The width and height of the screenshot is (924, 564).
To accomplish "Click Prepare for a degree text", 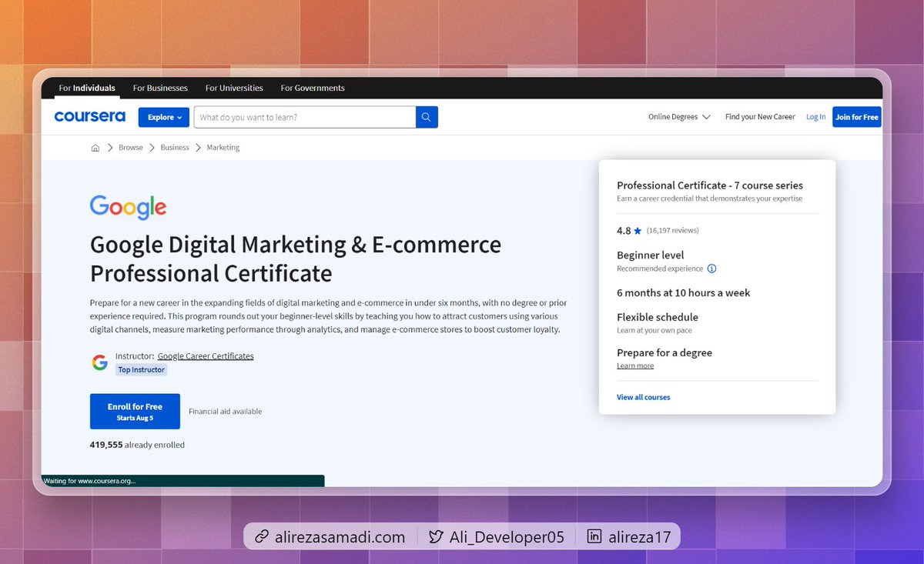I will click(x=665, y=352).
